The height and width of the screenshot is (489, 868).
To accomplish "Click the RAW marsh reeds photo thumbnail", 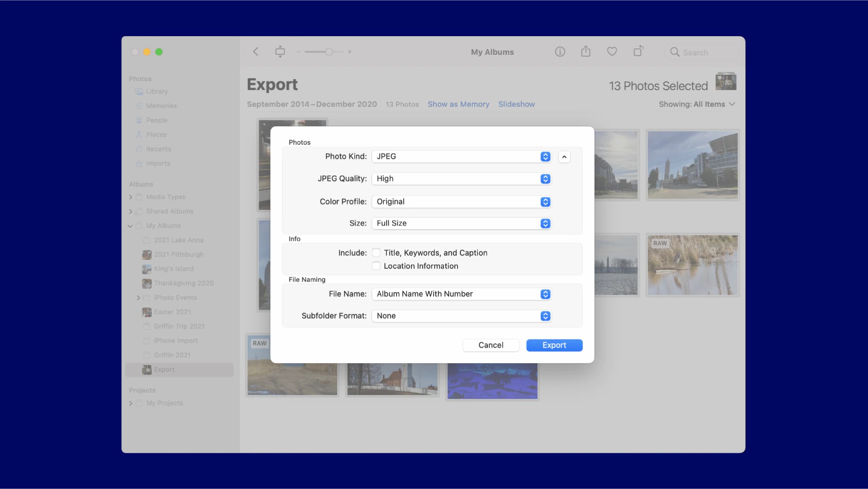I will click(x=692, y=265).
